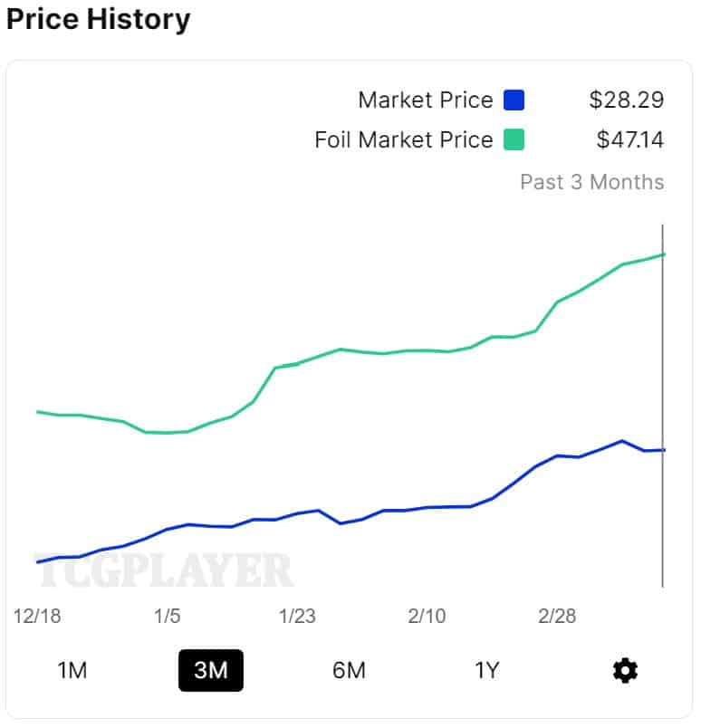Click the $28.29 market price value
Screen dimensions: 701x728
point(627,100)
